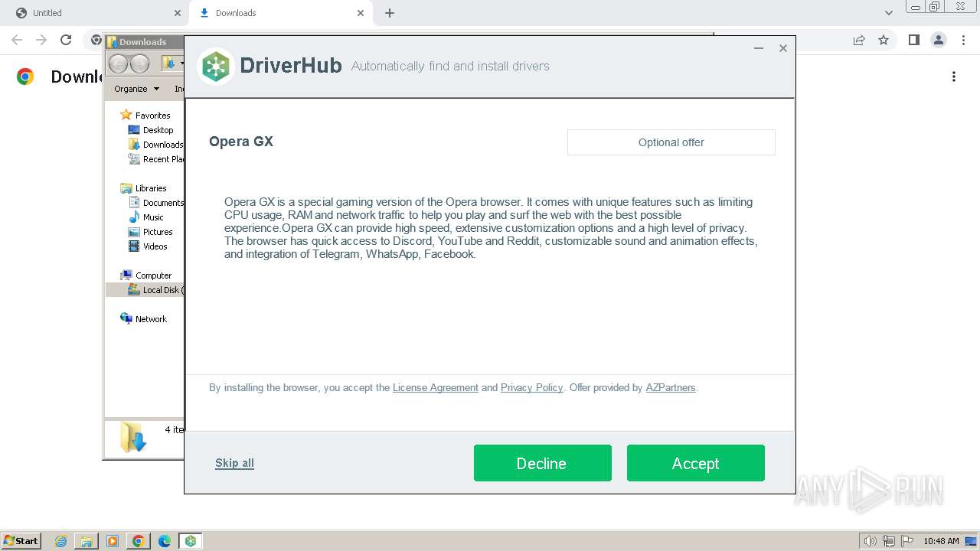This screenshot has height=551, width=980.
Task: Open Microsoft Edge from taskbar
Action: click(165, 541)
